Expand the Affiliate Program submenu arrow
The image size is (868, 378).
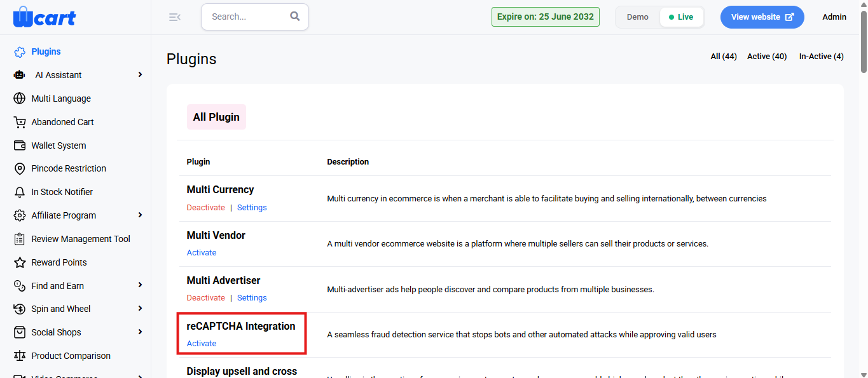140,215
